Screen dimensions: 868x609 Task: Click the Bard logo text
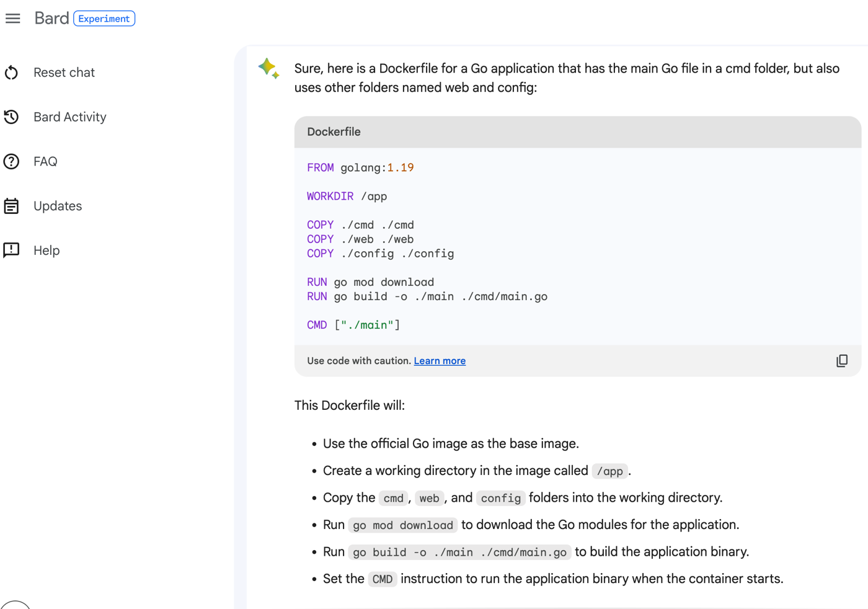click(51, 19)
